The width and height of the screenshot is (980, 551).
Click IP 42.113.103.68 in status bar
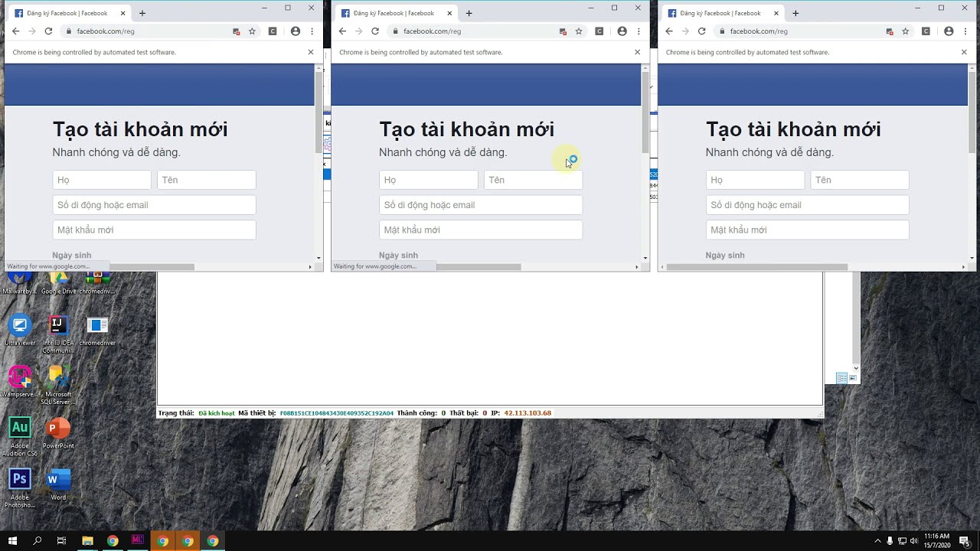[x=528, y=413]
